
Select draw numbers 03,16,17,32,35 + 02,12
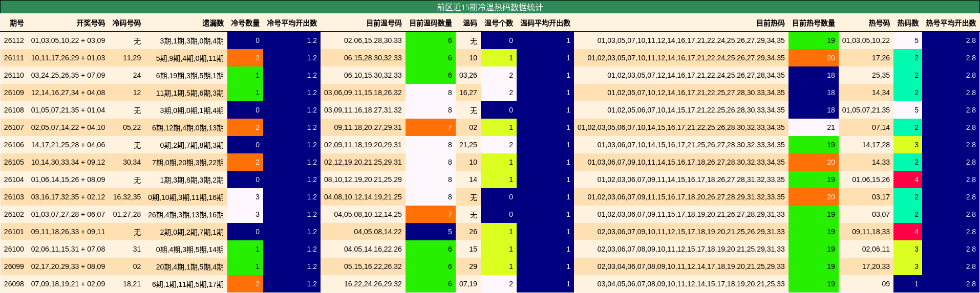point(68,197)
